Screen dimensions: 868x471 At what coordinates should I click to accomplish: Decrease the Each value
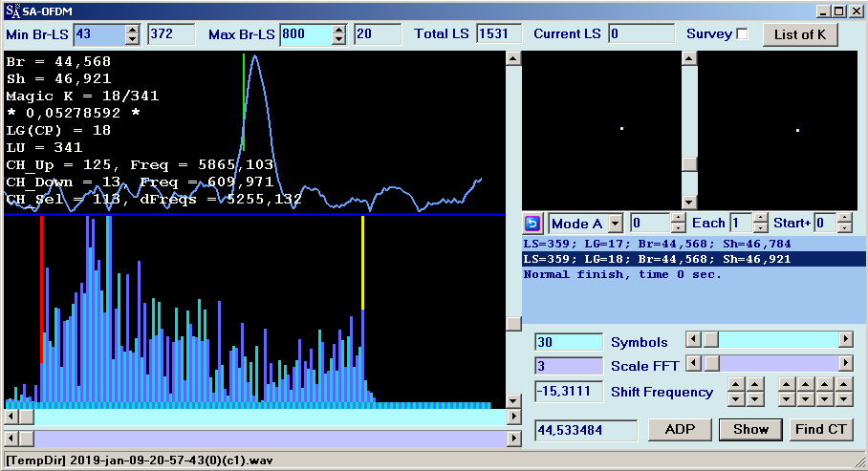761,228
